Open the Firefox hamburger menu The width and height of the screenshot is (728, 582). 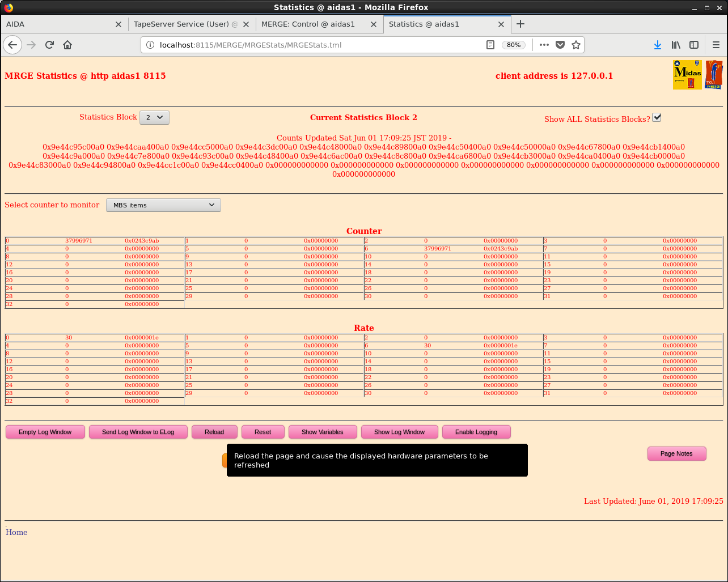(716, 45)
